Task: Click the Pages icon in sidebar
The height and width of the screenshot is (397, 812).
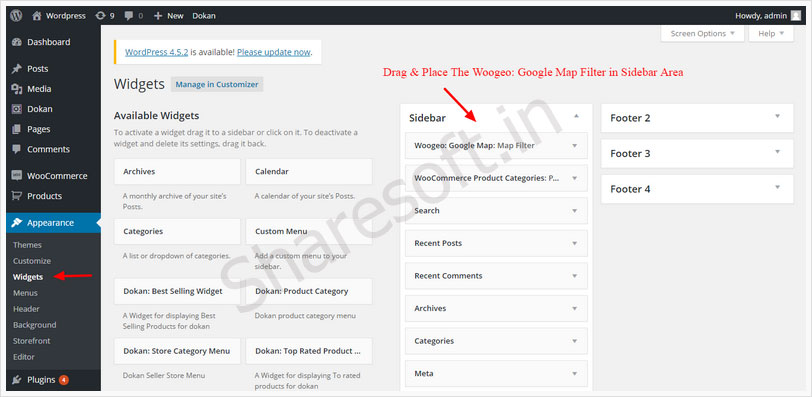Action: tap(17, 129)
